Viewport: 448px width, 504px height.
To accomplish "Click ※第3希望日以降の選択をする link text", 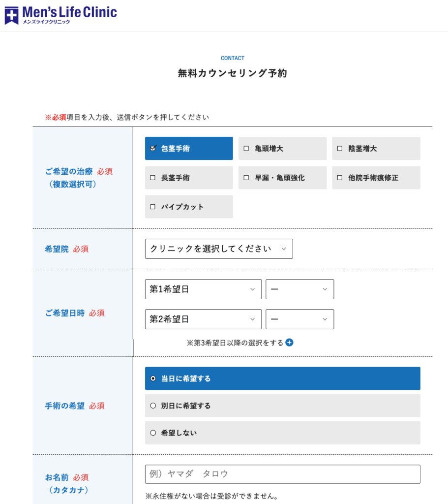I will coord(235,343).
